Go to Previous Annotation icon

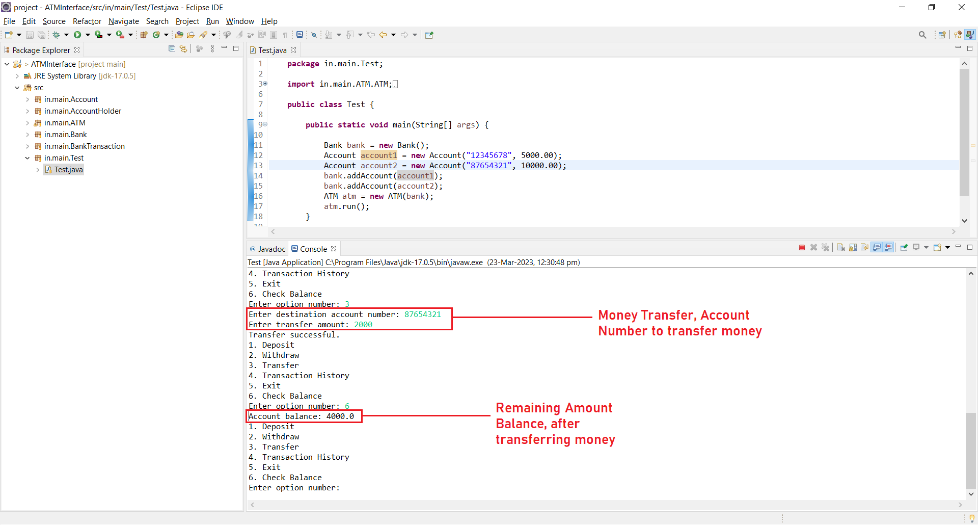tap(350, 35)
